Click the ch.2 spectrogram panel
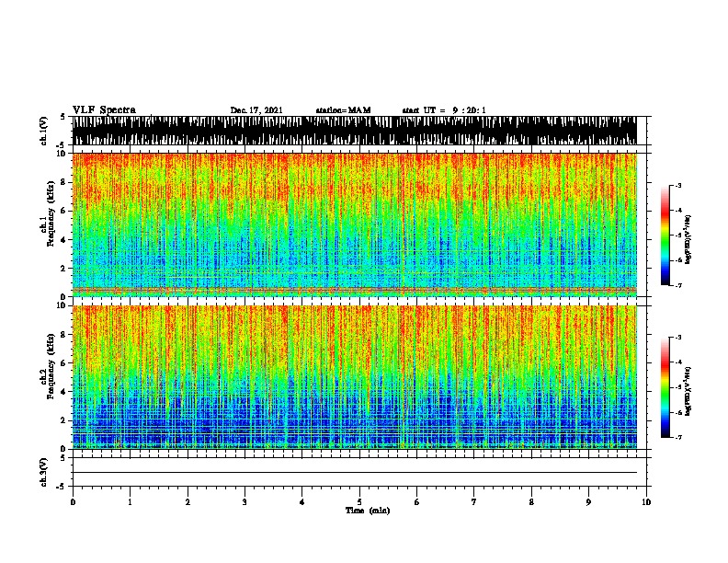Screen dimensions: 728x563 tap(354, 377)
